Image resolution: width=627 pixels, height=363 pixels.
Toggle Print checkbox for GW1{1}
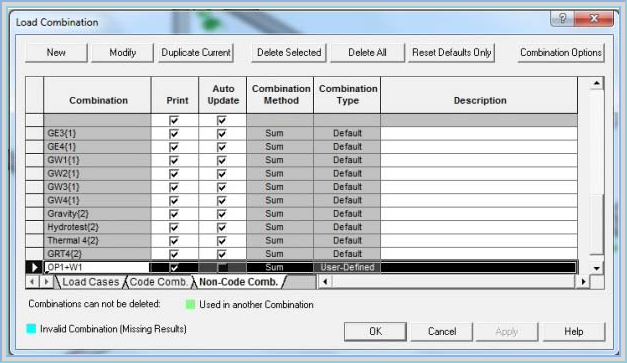click(174, 160)
